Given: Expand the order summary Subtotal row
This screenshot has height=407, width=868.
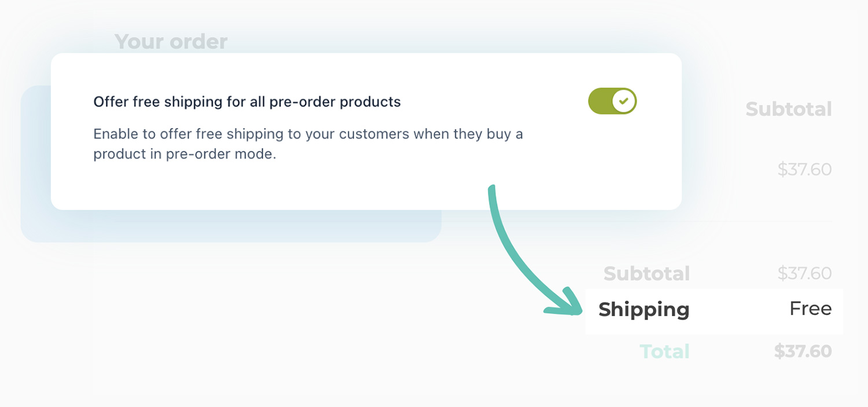Looking at the screenshot, I should 646,273.
